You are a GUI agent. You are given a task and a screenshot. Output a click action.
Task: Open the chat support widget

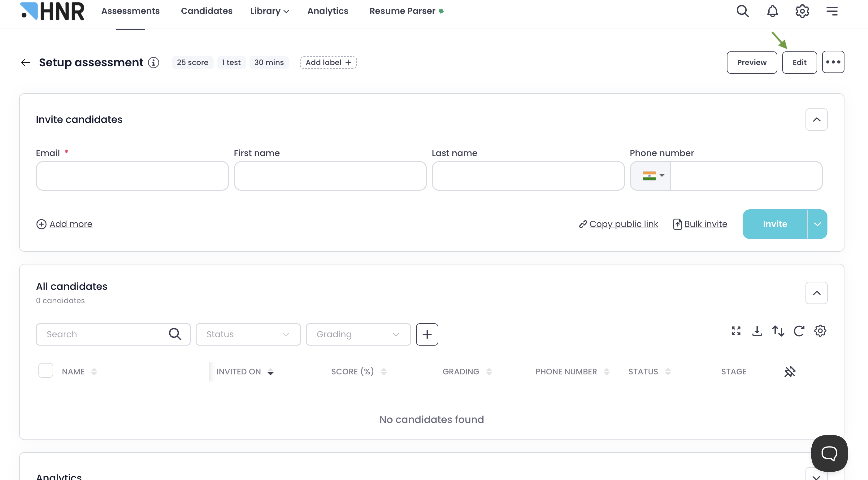[x=829, y=453]
